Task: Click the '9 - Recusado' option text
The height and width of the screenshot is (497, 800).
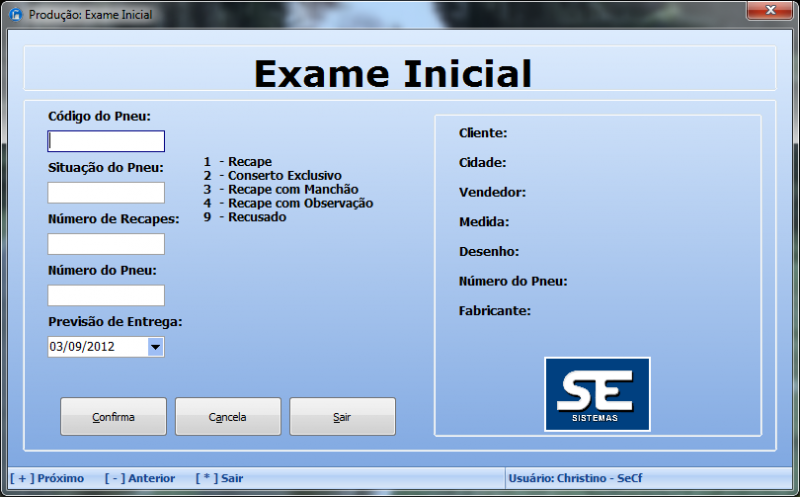Action: pyautogui.click(x=245, y=217)
